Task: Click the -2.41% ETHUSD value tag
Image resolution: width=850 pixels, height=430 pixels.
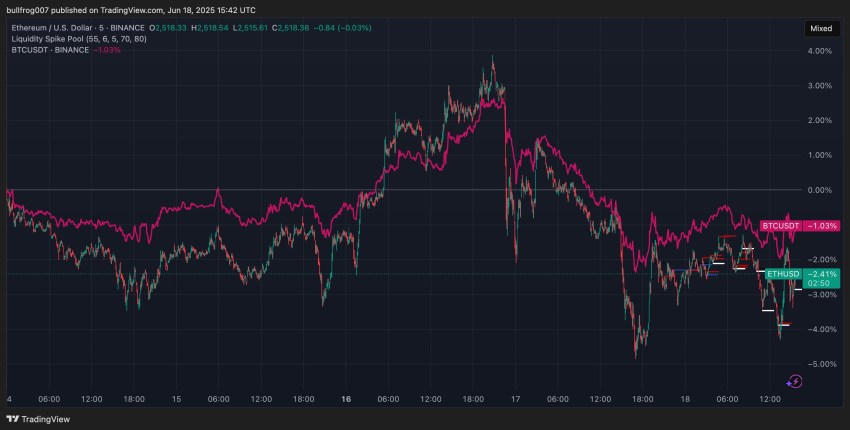Action: (x=820, y=274)
